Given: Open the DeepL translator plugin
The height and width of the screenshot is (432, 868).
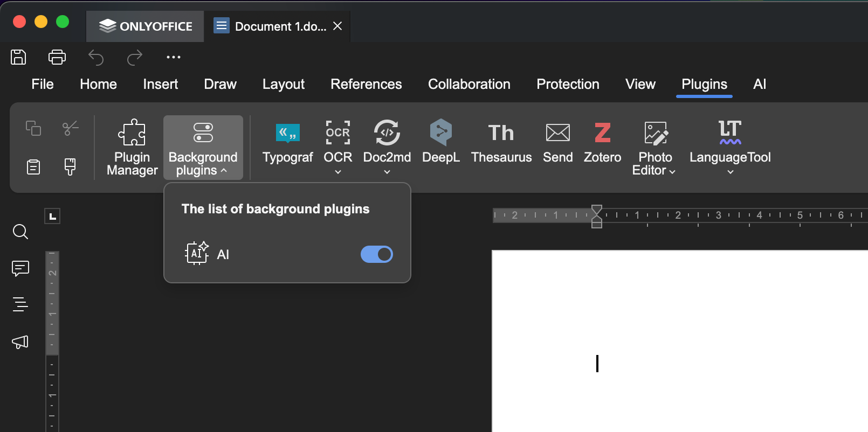Looking at the screenshot, I should click(x=440, y=142).
